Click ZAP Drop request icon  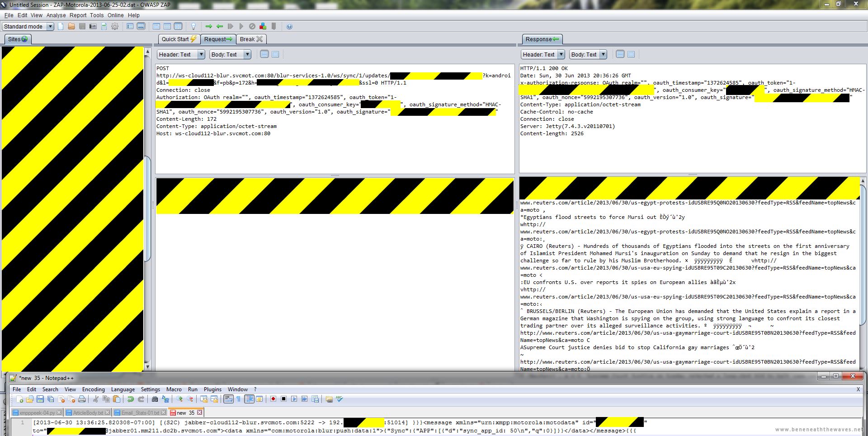click(x=252, y=26)
